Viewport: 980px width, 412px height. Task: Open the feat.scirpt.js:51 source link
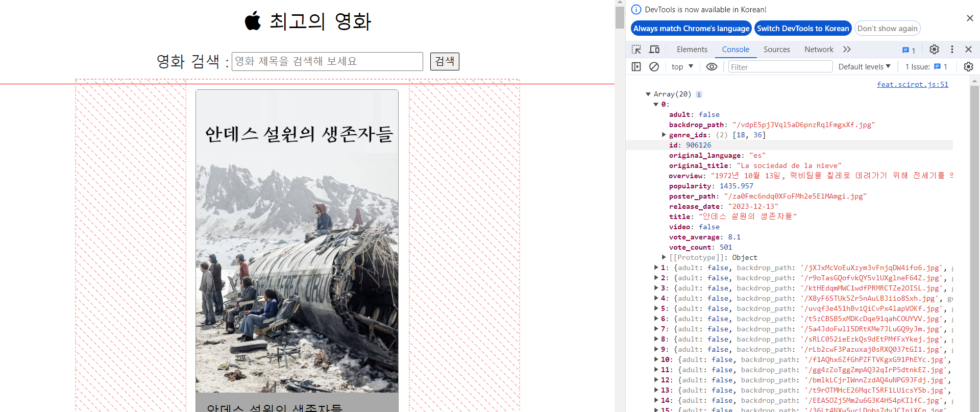tap(912, 85)
